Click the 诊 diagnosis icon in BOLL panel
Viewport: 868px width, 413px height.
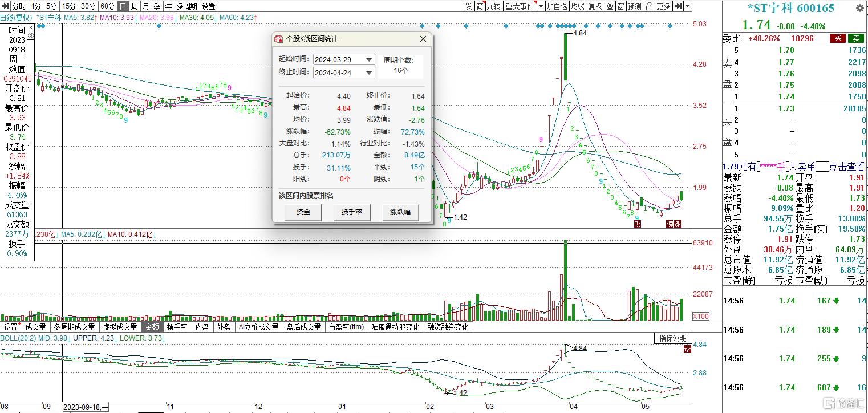pyautogui.click(x=687, y=349)
